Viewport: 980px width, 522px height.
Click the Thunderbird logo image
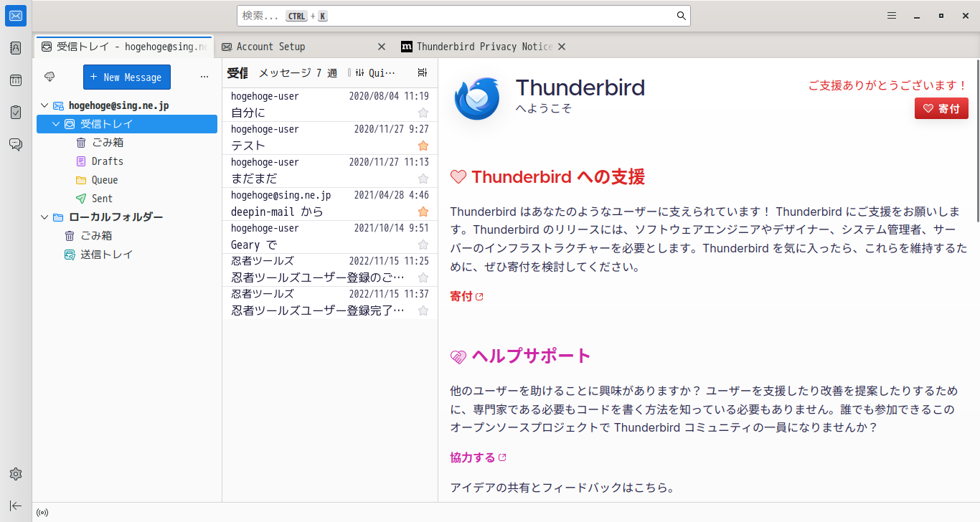[476, 98]
